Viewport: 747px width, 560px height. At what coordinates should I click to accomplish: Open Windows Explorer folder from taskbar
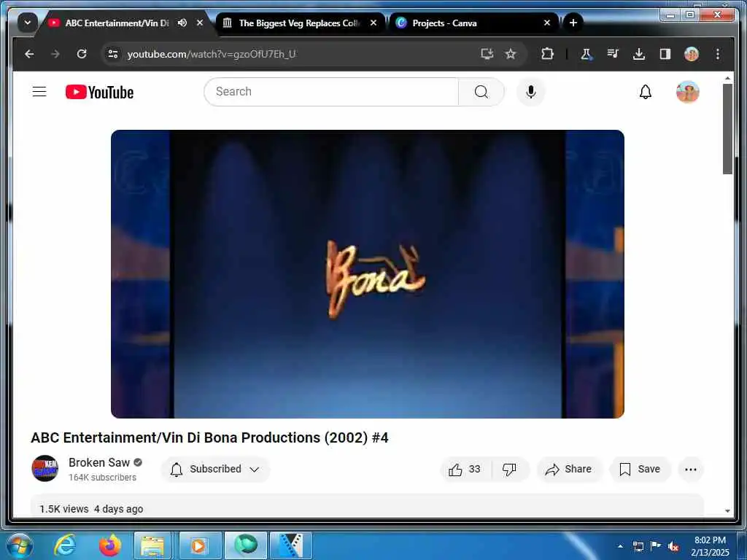pos(152,545)
